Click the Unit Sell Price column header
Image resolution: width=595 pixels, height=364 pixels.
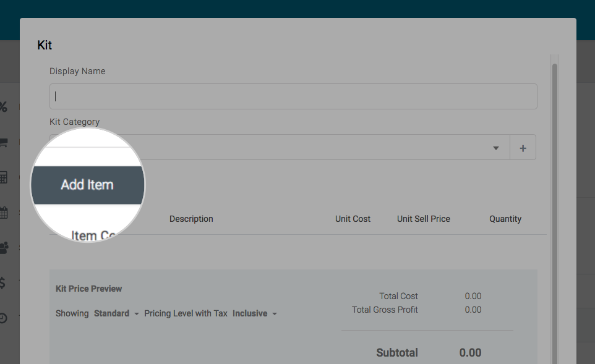click(423, 219)
